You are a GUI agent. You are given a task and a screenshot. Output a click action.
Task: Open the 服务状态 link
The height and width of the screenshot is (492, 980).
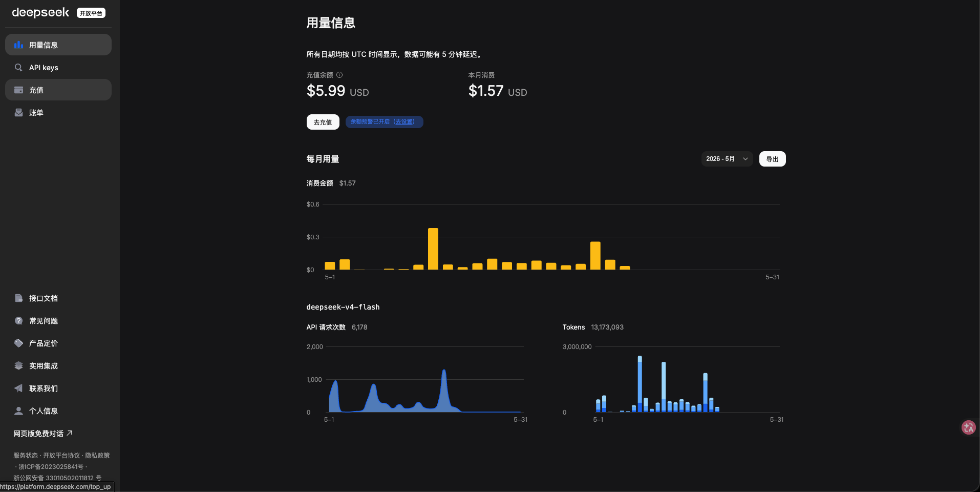(x=26, y=455)
